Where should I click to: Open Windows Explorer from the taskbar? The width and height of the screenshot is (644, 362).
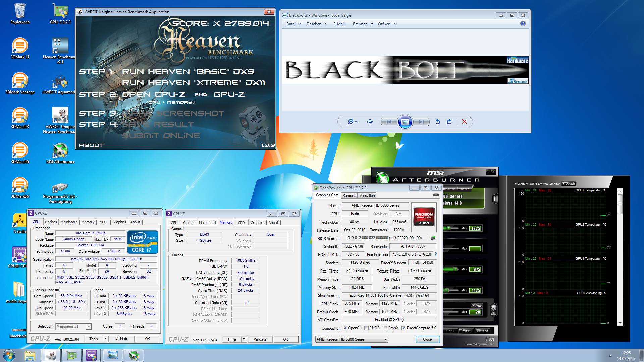pos(30,355)
